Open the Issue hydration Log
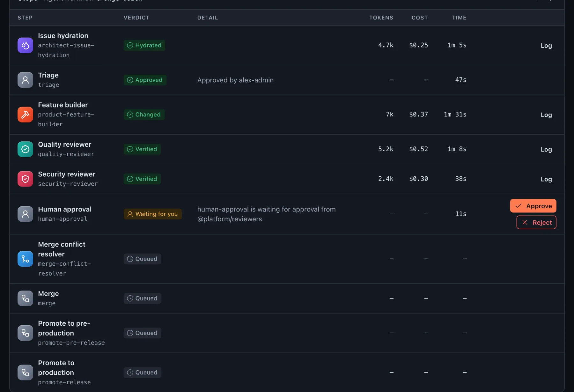This screenshot has width=574, height=392. point(546,46)
